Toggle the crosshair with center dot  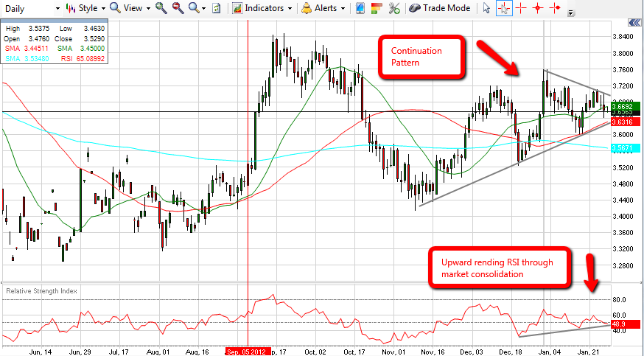pyautogui.click(x=539, y=9)
